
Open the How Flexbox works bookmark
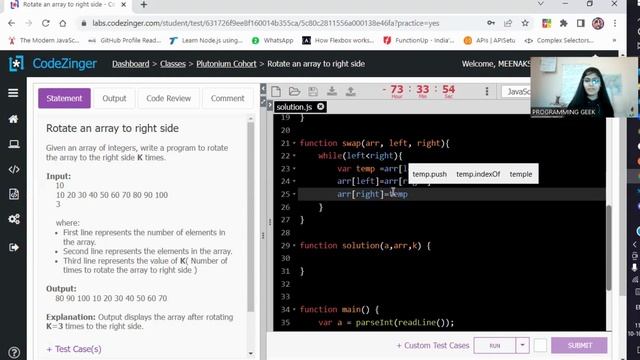338,40
